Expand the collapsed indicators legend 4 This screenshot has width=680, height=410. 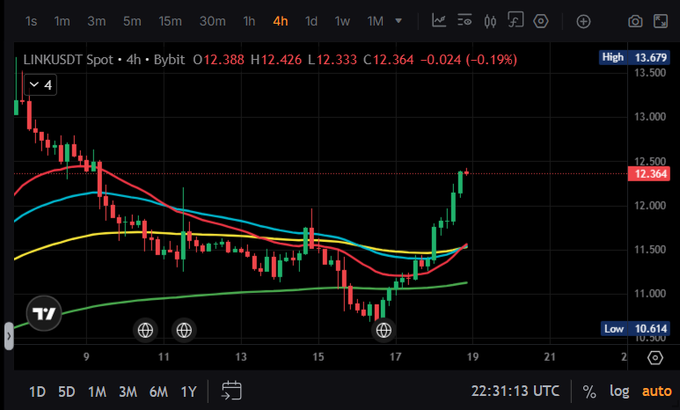[x=41, y=85]
